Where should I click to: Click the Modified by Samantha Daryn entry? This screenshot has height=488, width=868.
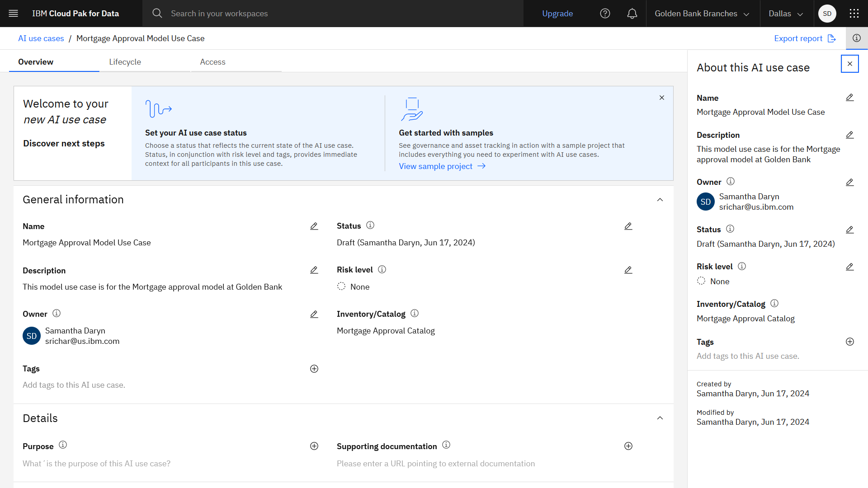click(753, 418)
